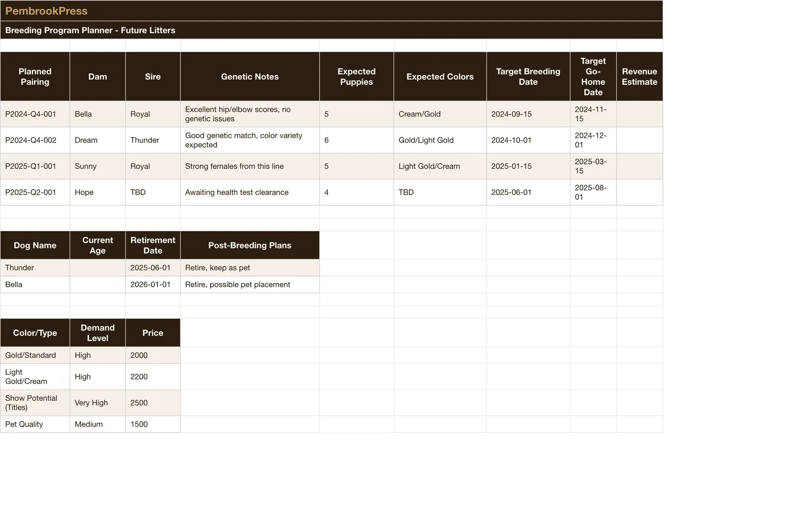
Task: Click pairing cell P2024-Q4-002
Action: click(35, 140)
